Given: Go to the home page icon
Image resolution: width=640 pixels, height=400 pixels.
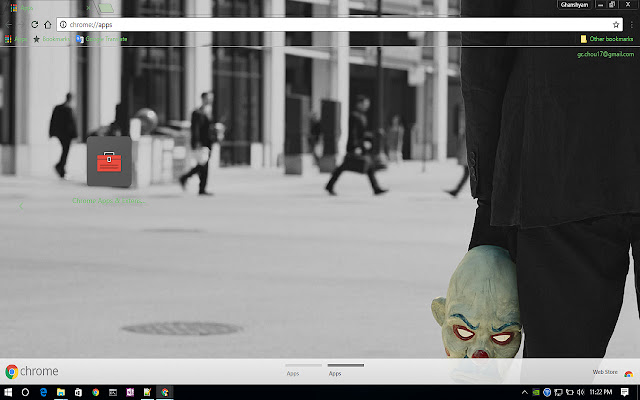Looking at the screenshot, I should (48, 24).
